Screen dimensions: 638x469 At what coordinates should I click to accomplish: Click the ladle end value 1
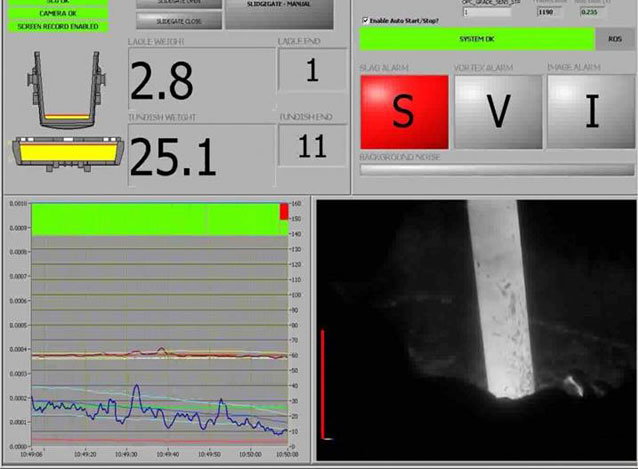[312, 70]
